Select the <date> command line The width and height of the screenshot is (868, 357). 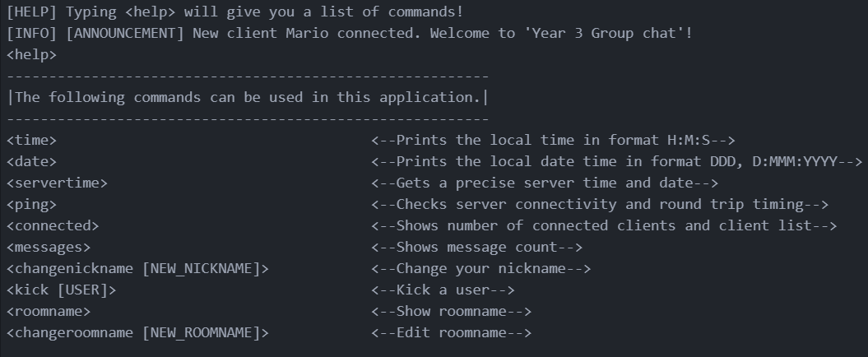pos(31,161)
